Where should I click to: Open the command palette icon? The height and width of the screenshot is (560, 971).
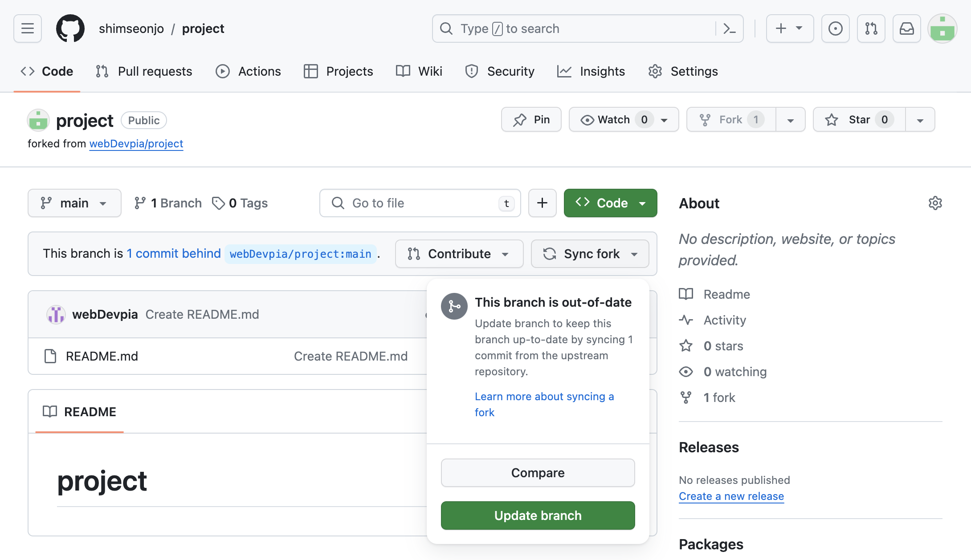(x=729, y=28)
